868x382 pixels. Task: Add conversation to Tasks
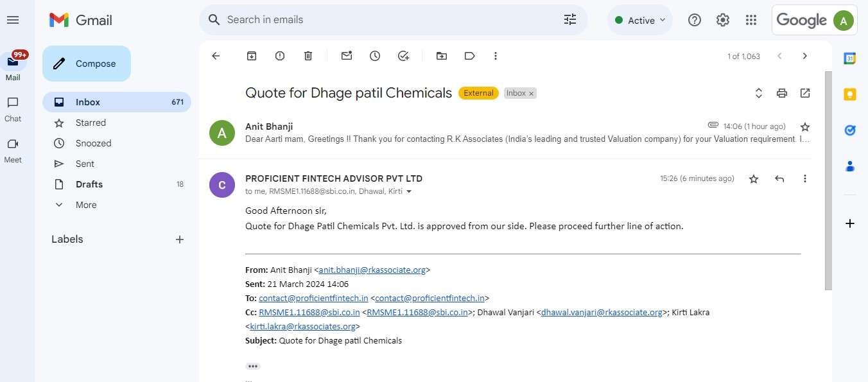(x=403, y=56)
